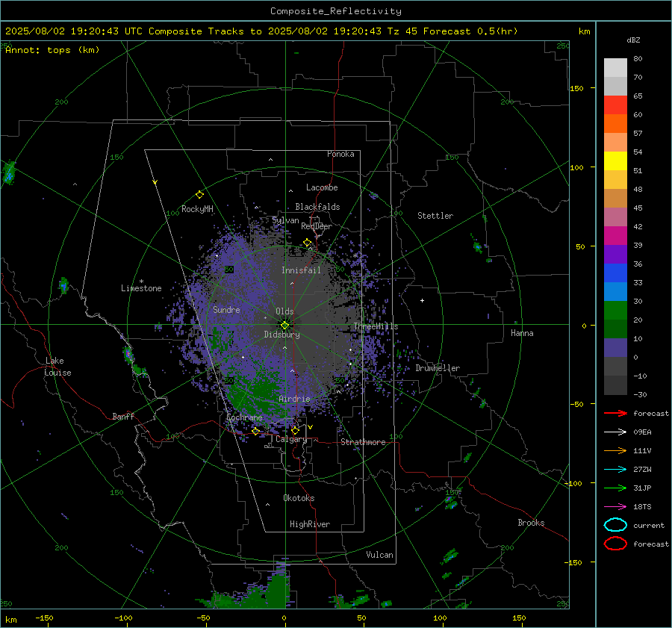The image size is (672, 628).
Task: Click the Strathmore label
Action: pyautogui.click(x=363, y=442)
